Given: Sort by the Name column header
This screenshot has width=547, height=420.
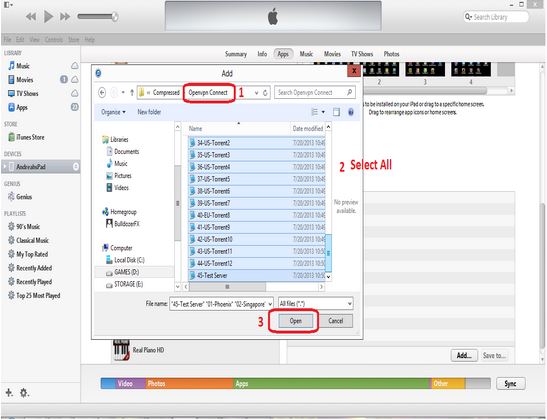Looking at the screenshot, I should (195, 129).
